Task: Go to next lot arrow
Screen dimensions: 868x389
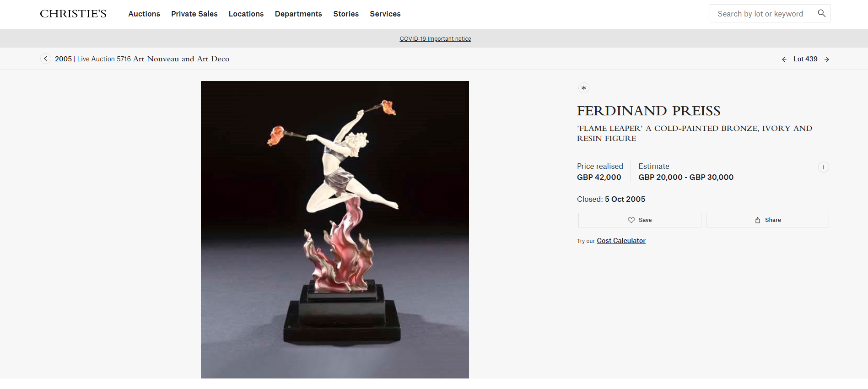Action: tap(827, 59)
